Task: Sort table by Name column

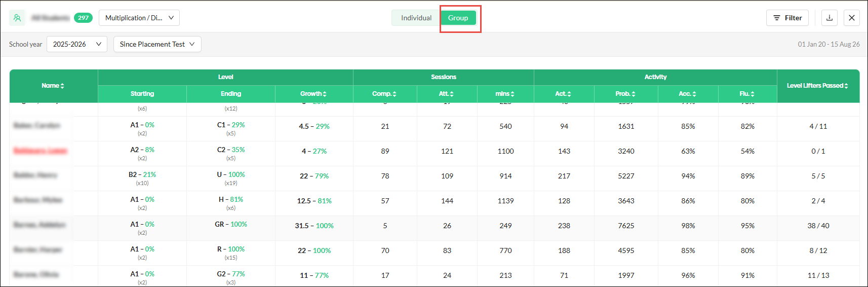Action: [x=53, y=86]
